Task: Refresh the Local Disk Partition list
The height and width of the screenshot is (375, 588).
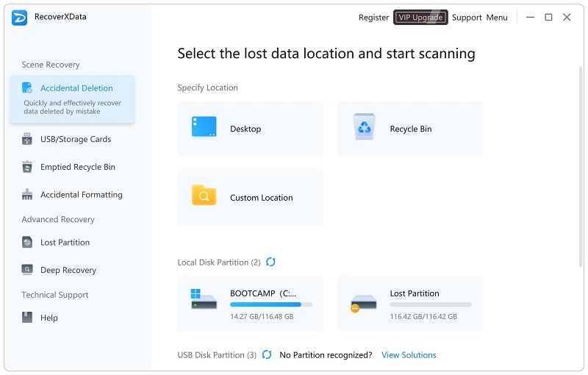Action: (x=271, y=262)
